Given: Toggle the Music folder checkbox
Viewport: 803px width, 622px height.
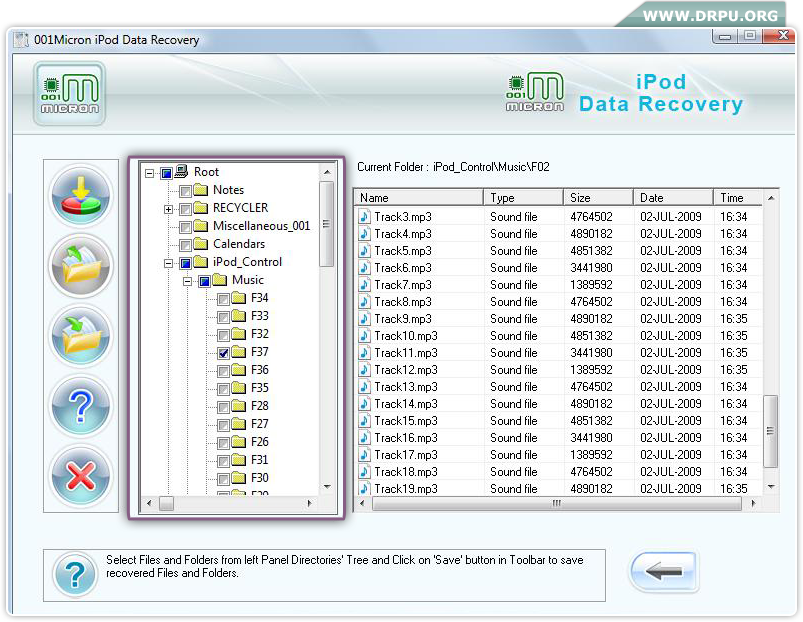Looking at the screenshot, I should click(204, 281).
